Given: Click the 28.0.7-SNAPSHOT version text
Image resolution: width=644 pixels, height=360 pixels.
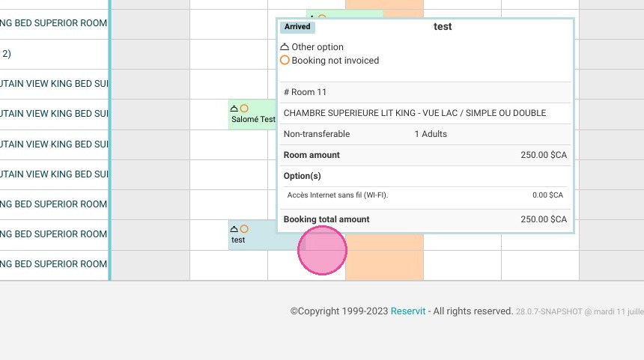Looking at the screenshot, I should click(549, 311).
